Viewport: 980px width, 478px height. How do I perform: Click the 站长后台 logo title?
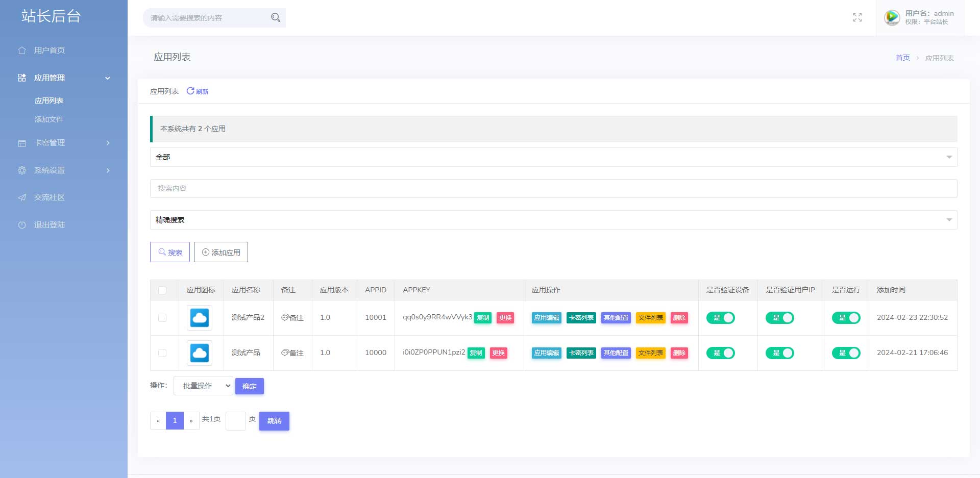(51, 16)
